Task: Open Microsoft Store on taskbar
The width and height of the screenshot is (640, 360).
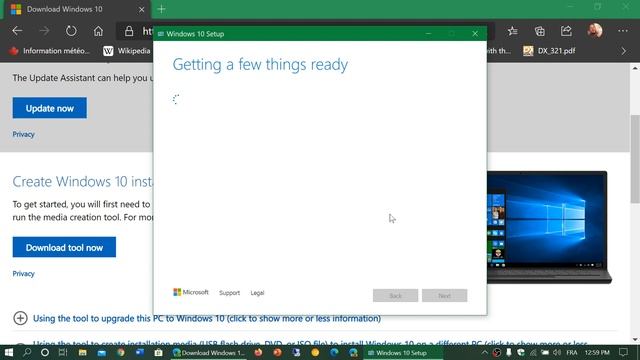Action: (159, 353)
